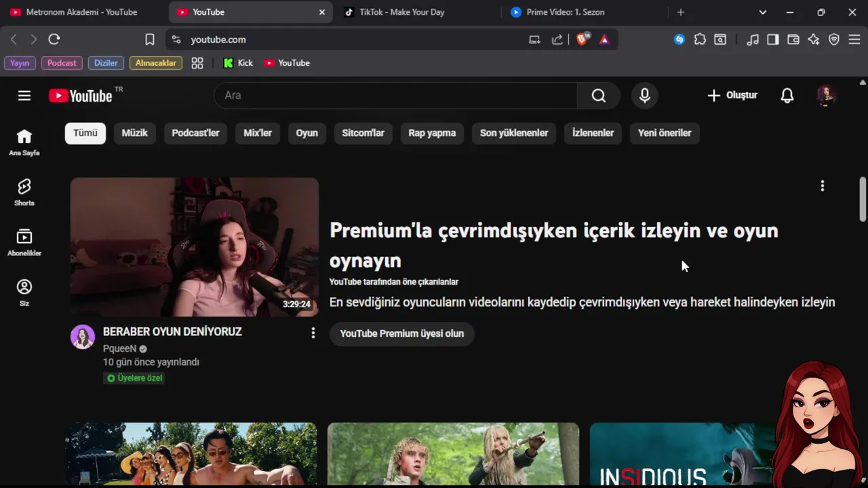Open the Brave Wallet icon

pyautogui.click(x=793, y=39)
